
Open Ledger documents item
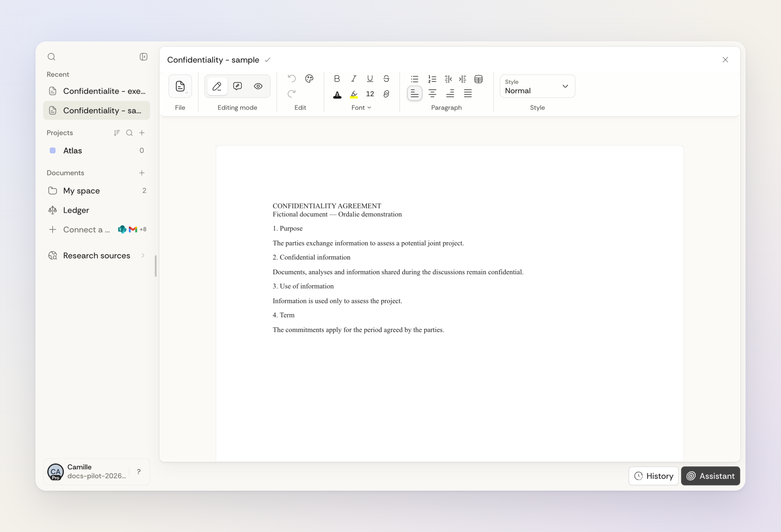click(x=96, y=210)
